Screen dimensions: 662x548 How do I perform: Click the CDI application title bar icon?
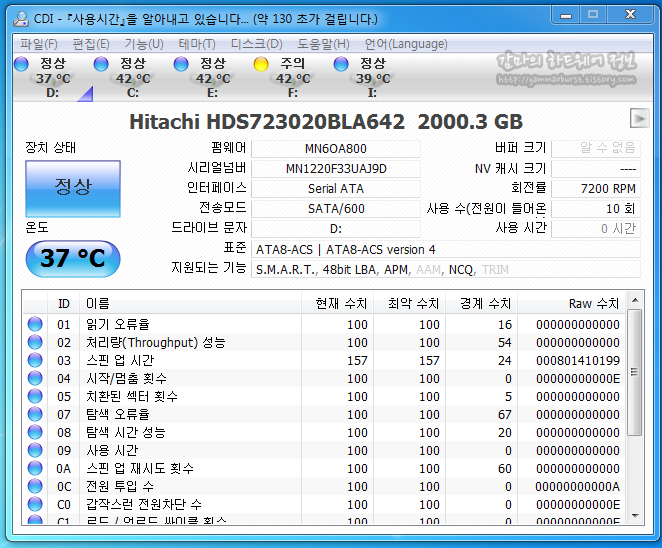click(x=21, y=19)
